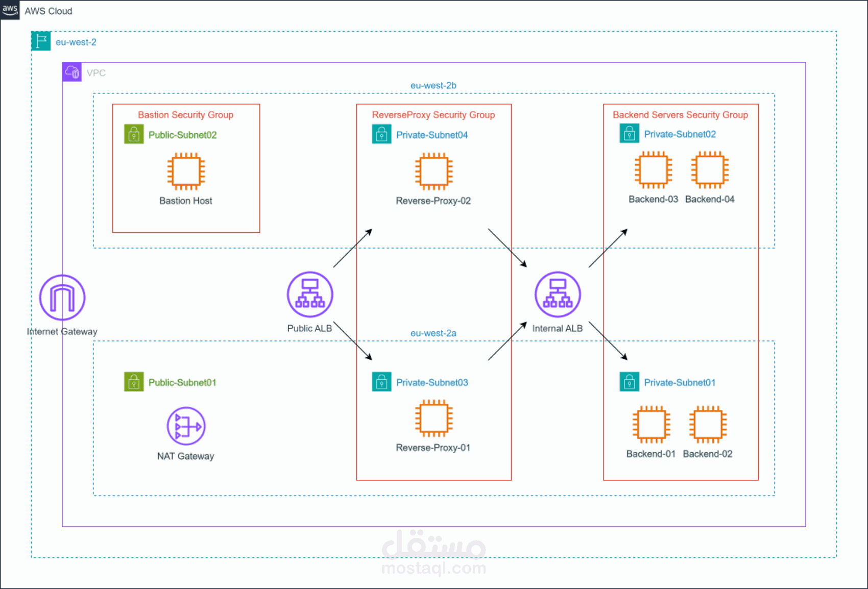The height and width of the screenshot is (589, 868).
Task: Click the Reverse-Proxy-01 label
Action: tap(433, 448)
